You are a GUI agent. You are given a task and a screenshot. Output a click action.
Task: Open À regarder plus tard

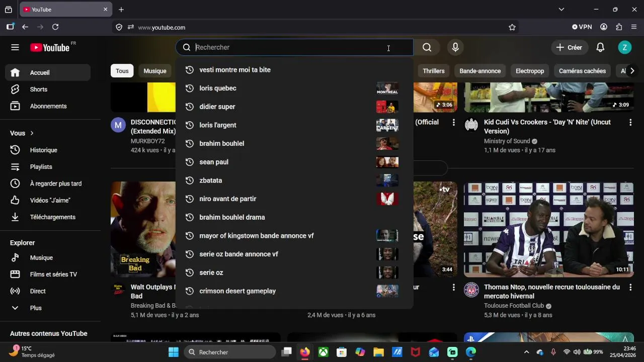point(48,184)
